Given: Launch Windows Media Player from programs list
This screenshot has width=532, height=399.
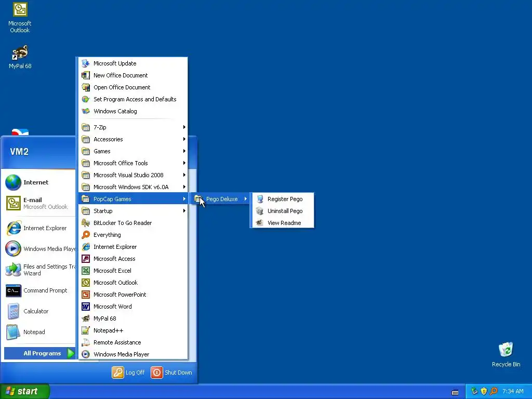Looking at the screenshot, I should tap(134, 354).
